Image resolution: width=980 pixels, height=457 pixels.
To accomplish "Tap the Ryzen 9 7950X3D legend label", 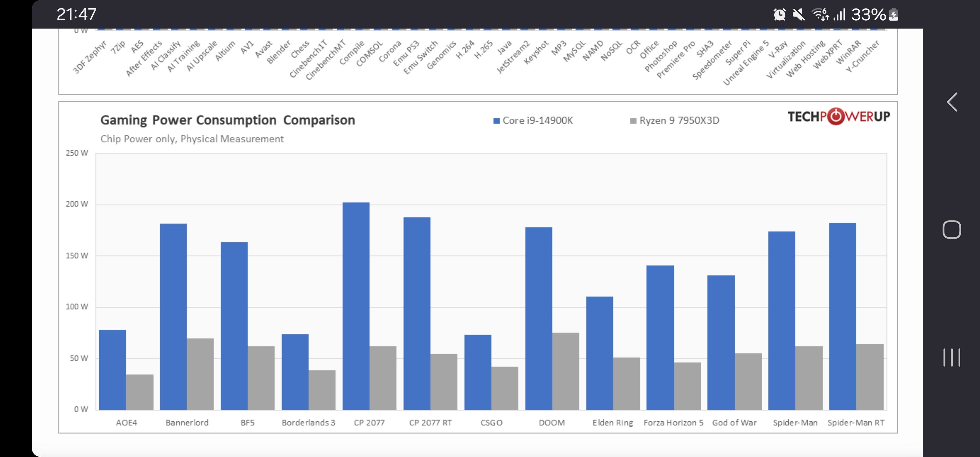I will pos(679,121).
